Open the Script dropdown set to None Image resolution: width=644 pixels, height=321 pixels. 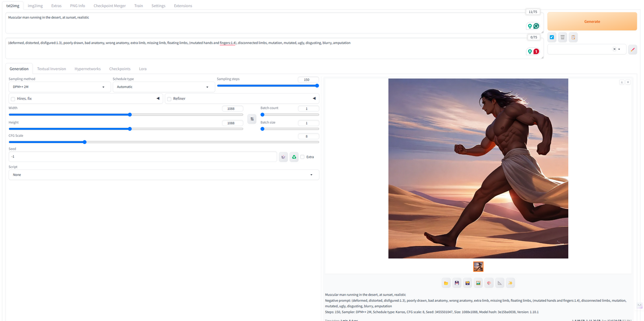(163, 174)
